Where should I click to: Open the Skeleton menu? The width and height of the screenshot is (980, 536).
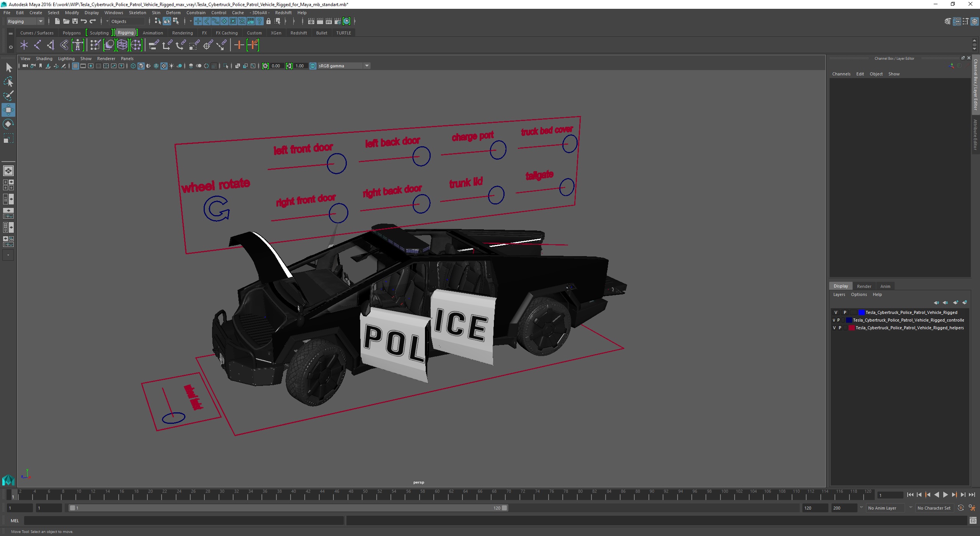(137, 13)
